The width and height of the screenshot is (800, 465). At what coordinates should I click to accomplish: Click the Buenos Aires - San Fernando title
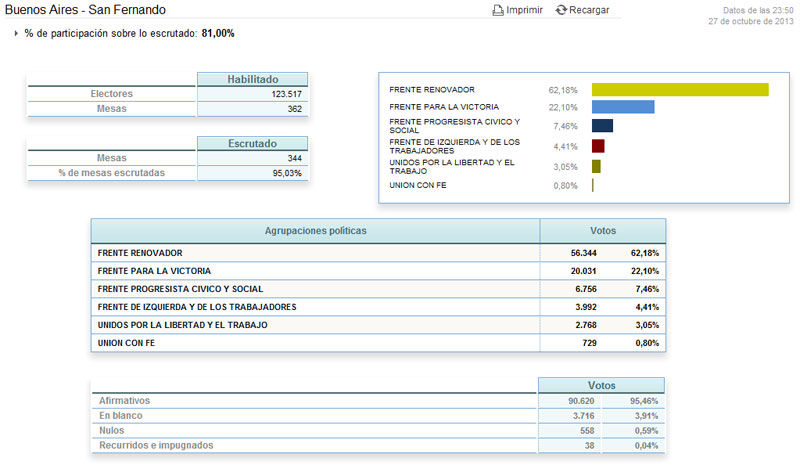pos(86,10)
